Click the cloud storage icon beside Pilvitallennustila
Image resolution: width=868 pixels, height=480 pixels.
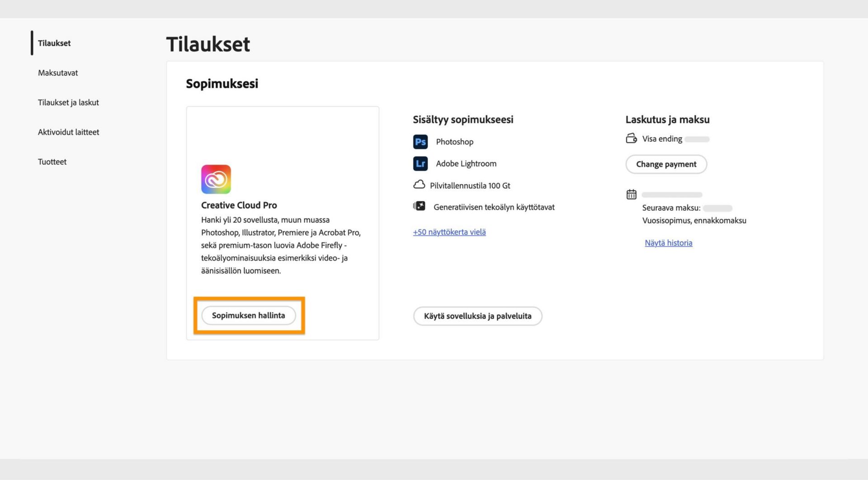[420, 185]
